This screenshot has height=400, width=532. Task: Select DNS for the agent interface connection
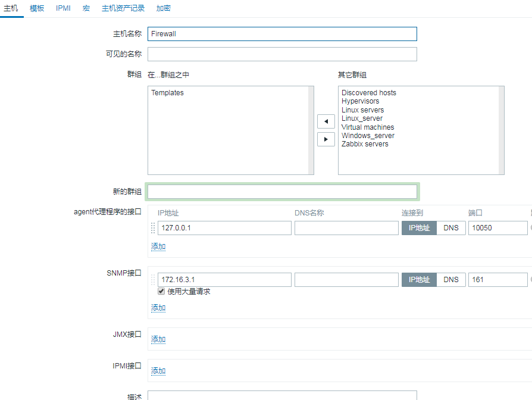(451, 228)
